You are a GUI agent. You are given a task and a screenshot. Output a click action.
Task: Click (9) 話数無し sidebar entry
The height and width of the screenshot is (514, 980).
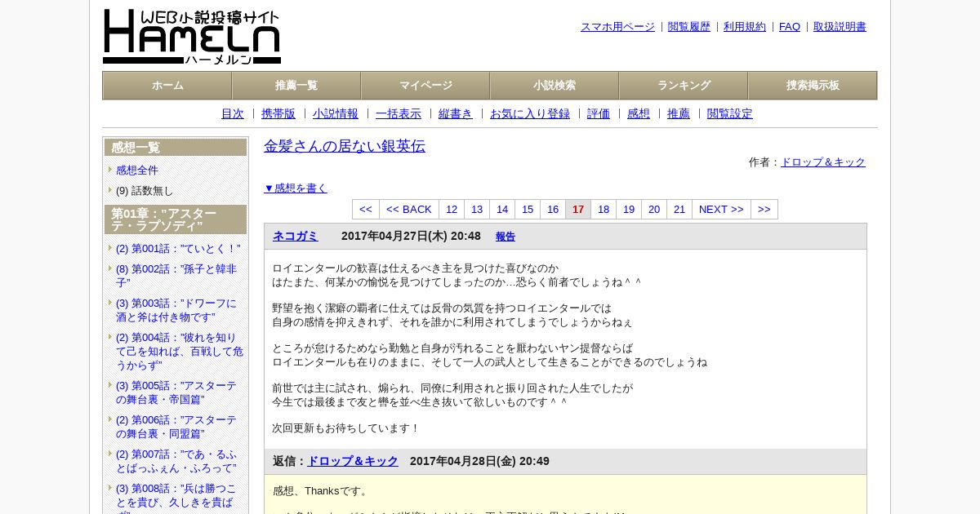145,191
